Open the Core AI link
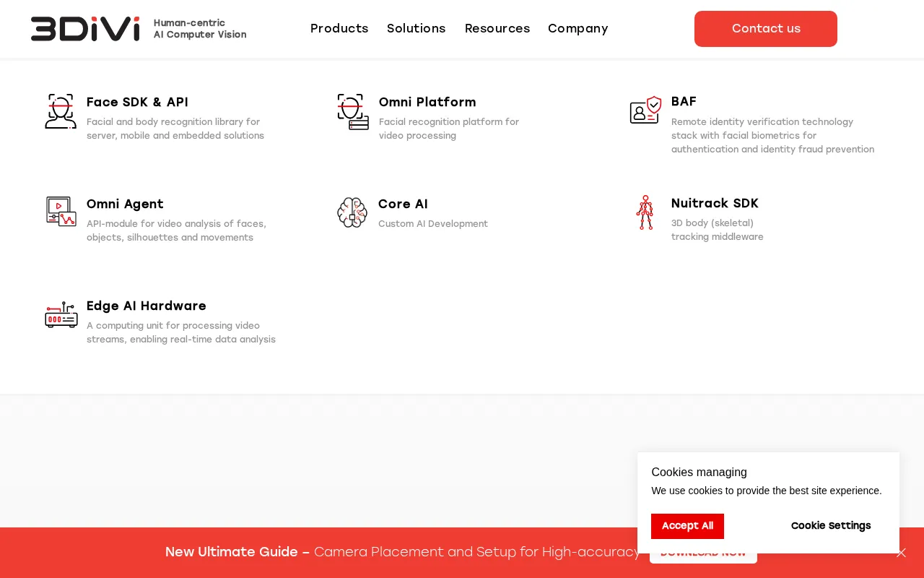 pos(403,204)
